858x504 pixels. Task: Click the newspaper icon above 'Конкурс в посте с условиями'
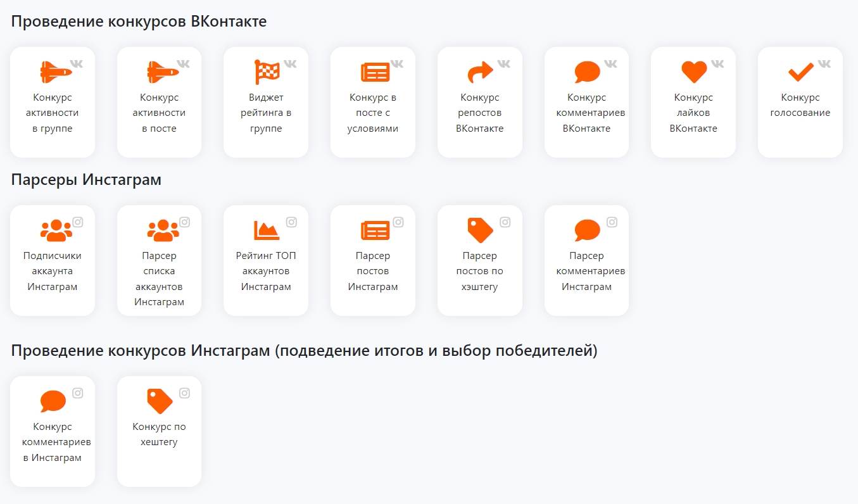pos(375,72)
